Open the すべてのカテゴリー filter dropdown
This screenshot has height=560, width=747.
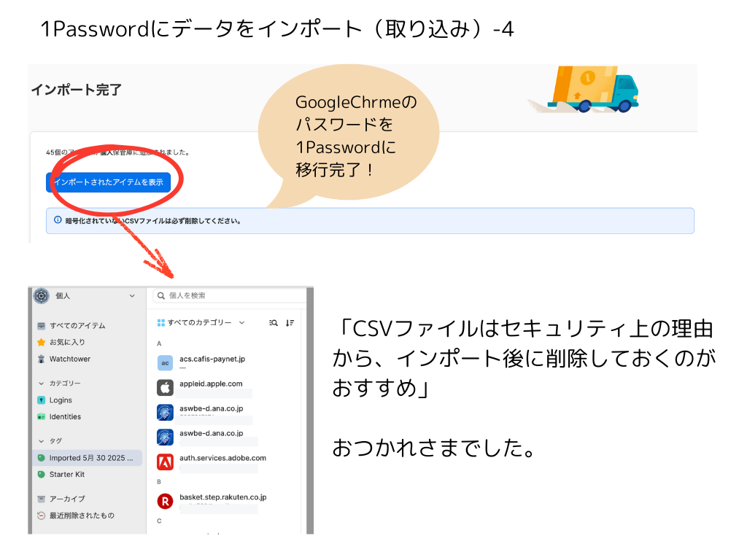pyautogui.click(x=201, y=323)
